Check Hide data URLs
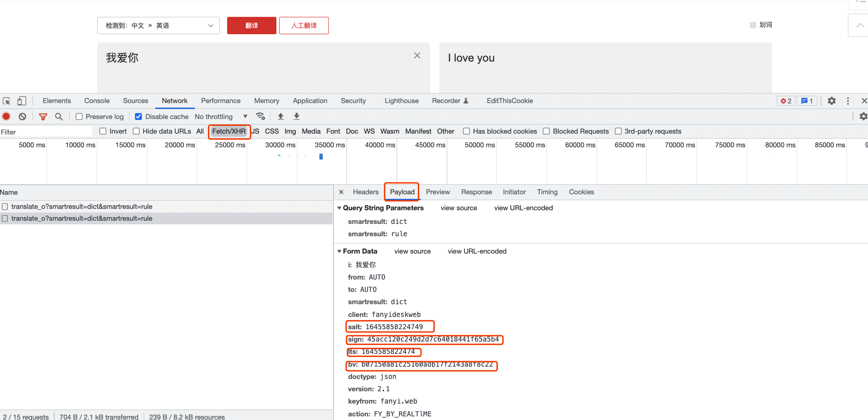Viewport: 868px width, 420px height. [136, 131]
